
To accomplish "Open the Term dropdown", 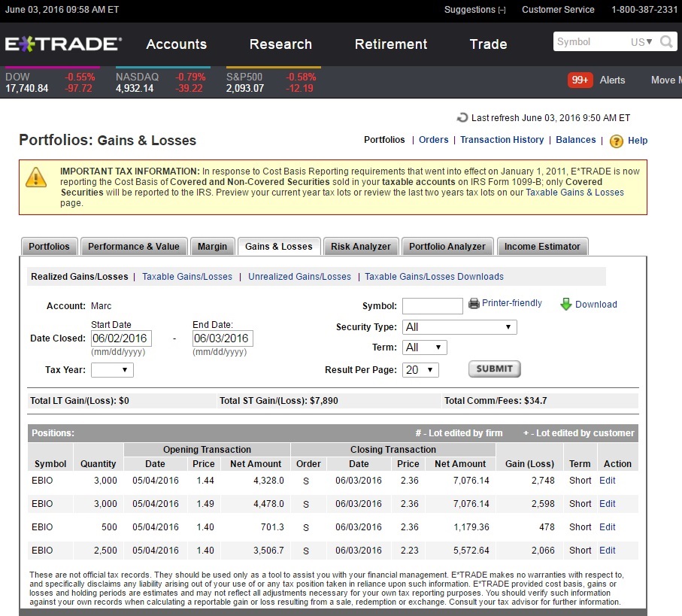I will coord(425,347).
